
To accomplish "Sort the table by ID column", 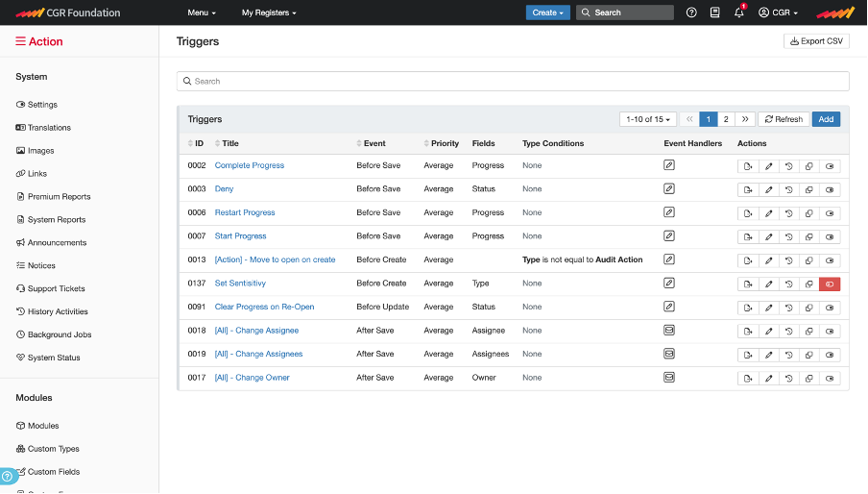I will click(196, 143).
